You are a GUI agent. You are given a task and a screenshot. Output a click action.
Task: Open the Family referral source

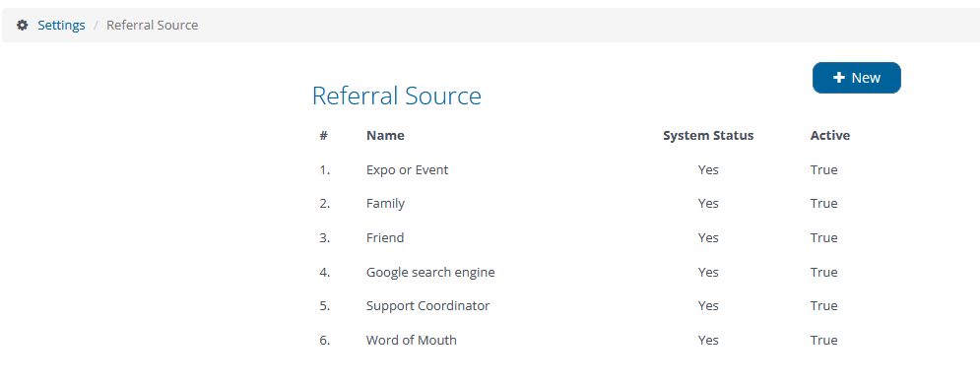tap(386, 204)
